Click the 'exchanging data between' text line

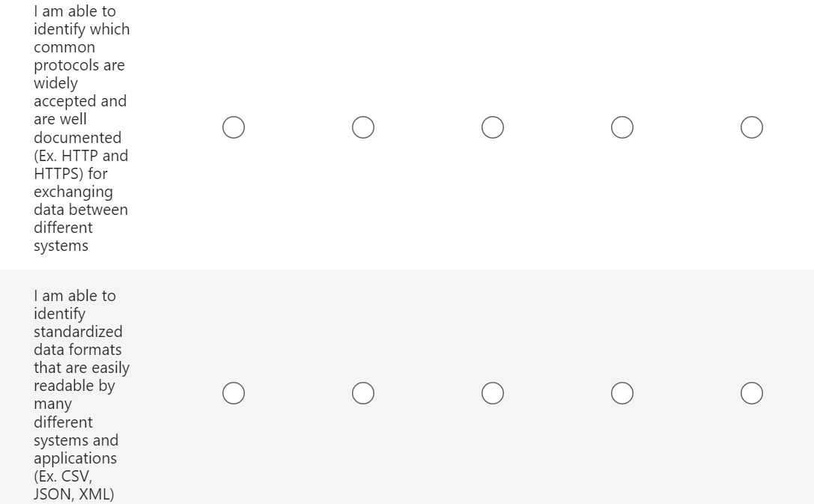pos(80,201)
